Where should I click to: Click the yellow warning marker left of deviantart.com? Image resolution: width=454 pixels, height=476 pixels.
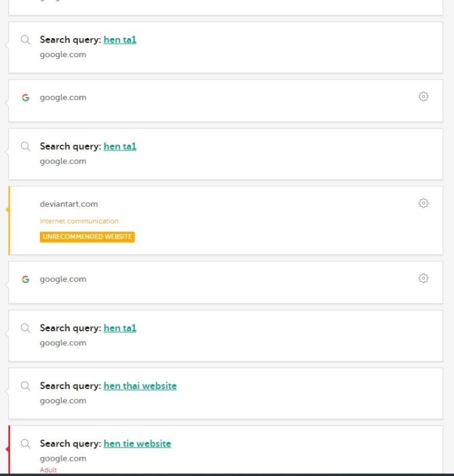point(8,209)
